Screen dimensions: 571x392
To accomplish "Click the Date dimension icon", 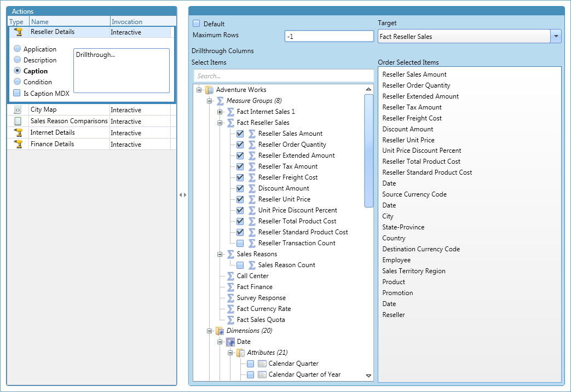I will click(230, 342).
